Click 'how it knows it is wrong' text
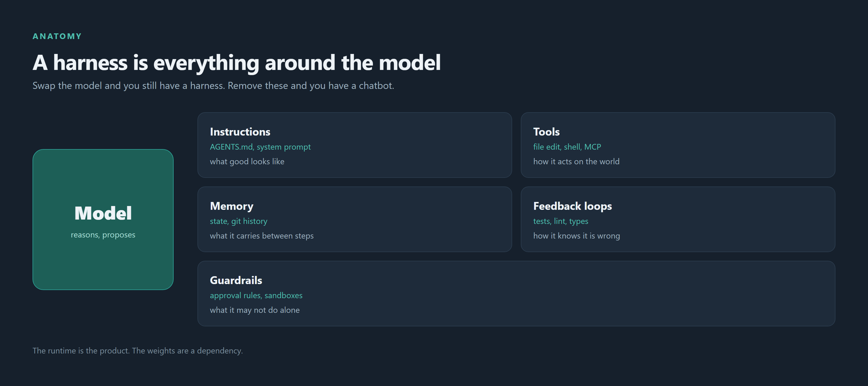Viewport: 868px width, 386px height. 576,236
